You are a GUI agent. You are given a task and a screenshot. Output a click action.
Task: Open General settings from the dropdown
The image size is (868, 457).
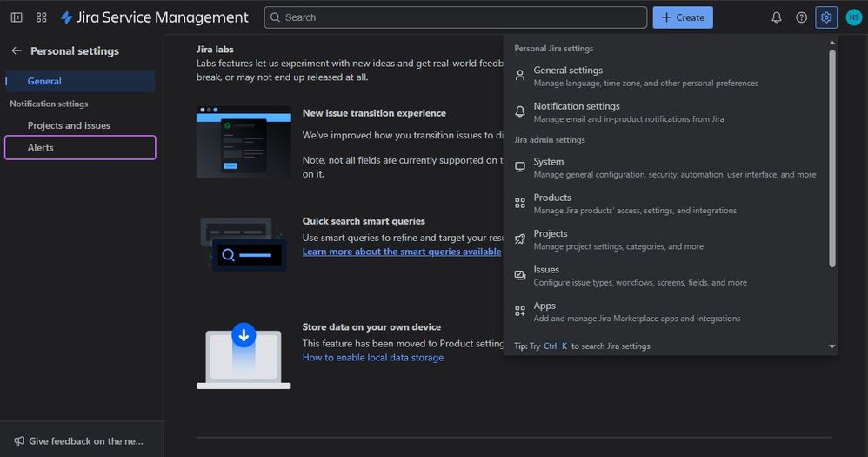click(666, 76)
